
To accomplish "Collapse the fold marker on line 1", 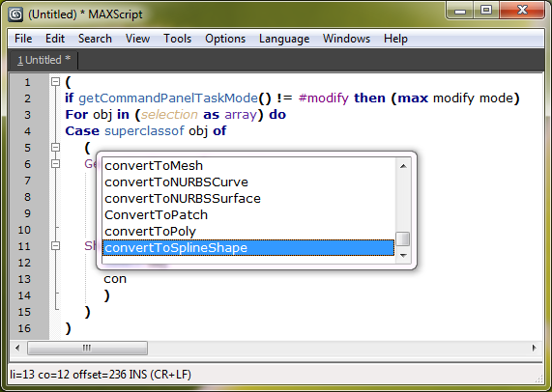I will pyautogui.click(x=55, y=81).
